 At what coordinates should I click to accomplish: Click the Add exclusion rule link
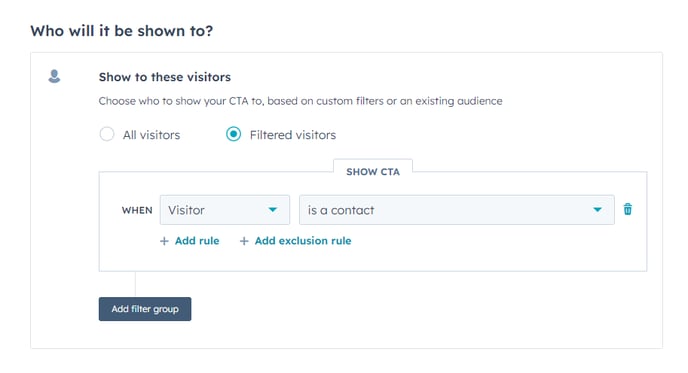tap(303, 240)
